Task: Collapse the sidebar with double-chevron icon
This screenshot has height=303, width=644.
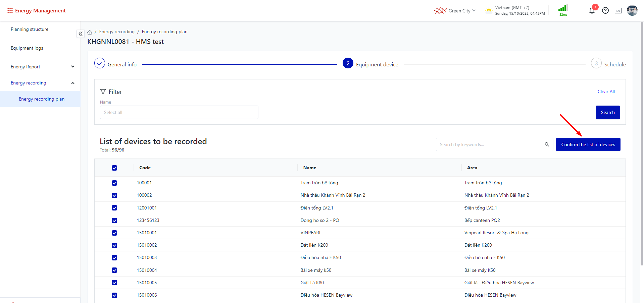Action: pos(81,34)
